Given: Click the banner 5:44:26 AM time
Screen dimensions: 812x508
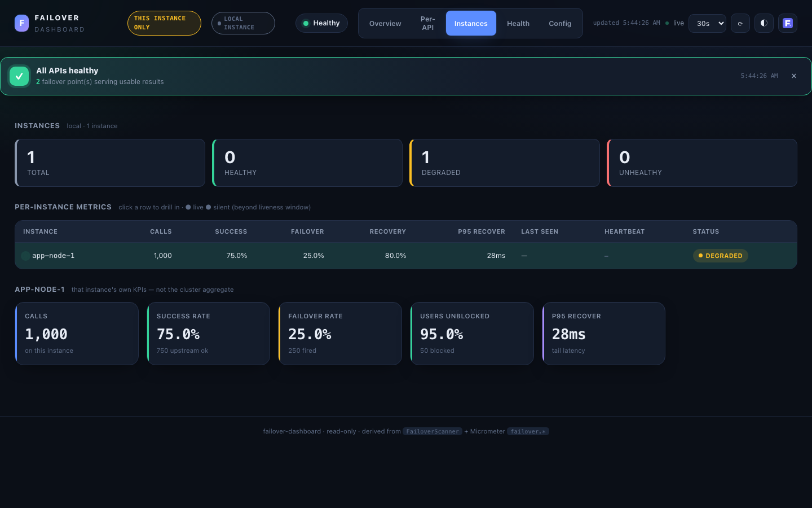Looking at the screenshot, I should click(x=759, y=76).
